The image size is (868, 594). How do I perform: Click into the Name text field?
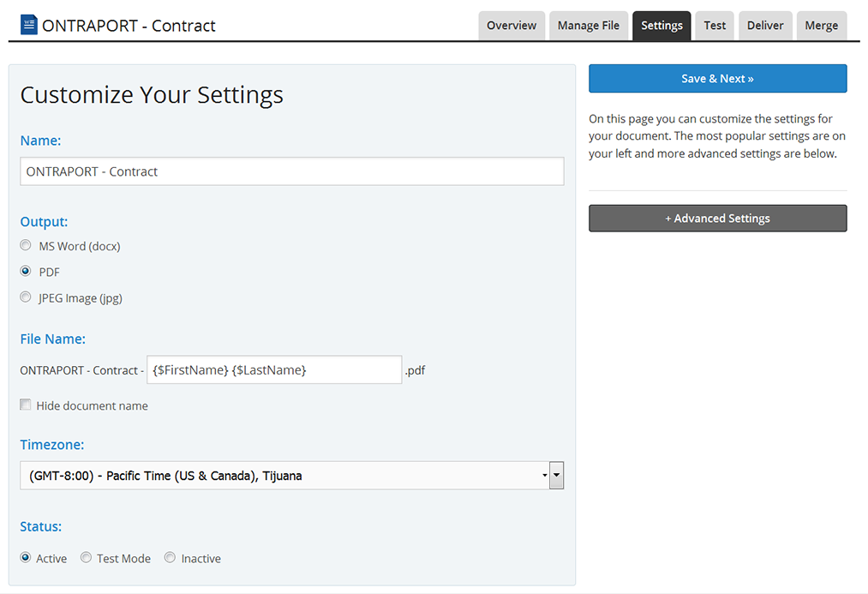coord(291,171)
